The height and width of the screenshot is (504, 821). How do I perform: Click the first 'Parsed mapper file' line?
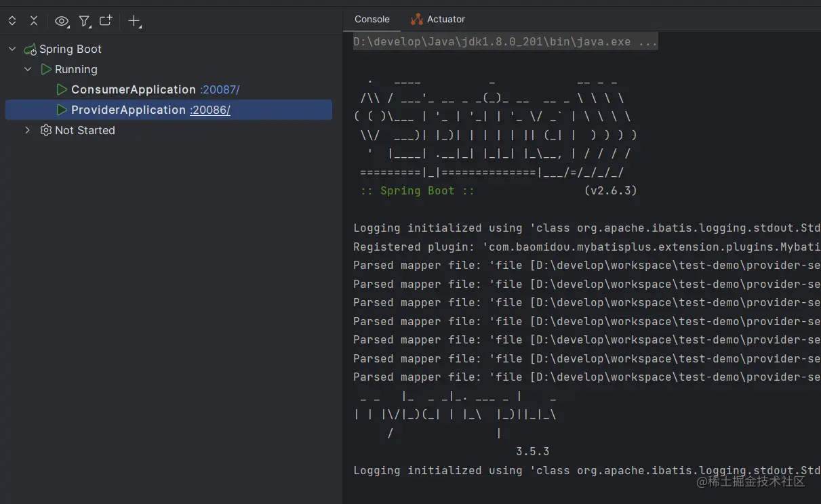[x=587, y=266]
